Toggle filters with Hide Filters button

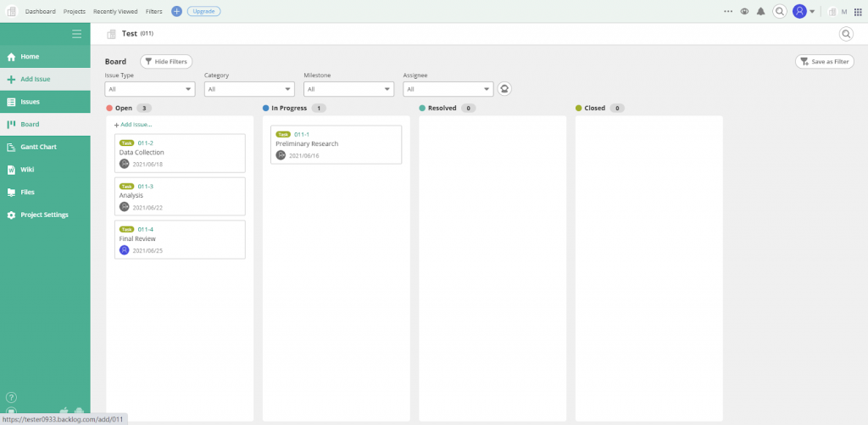(x=166, y=62)
